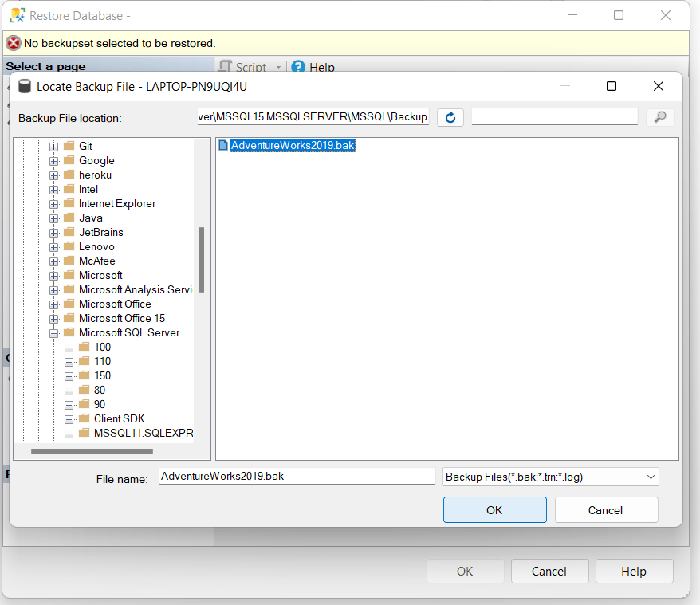This screenshot has height=605, width=700.
Task: Click the Restore Database title bar icon
Action: click(18, 15)
